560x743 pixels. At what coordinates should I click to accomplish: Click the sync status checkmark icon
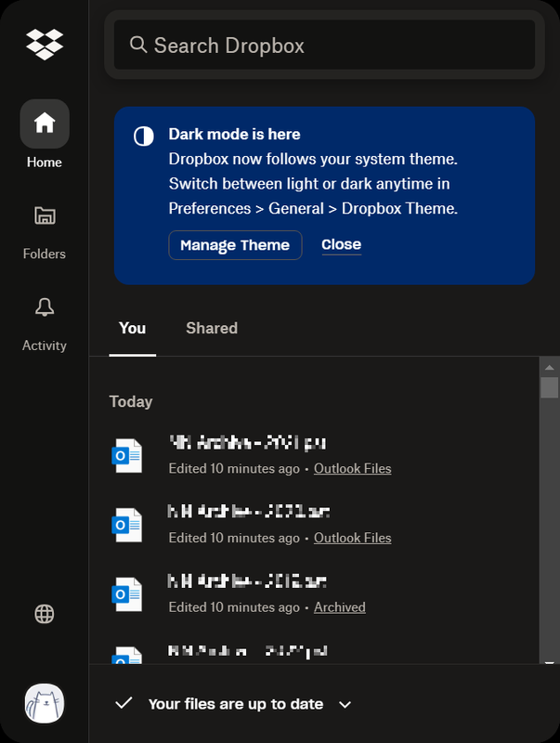124,703
